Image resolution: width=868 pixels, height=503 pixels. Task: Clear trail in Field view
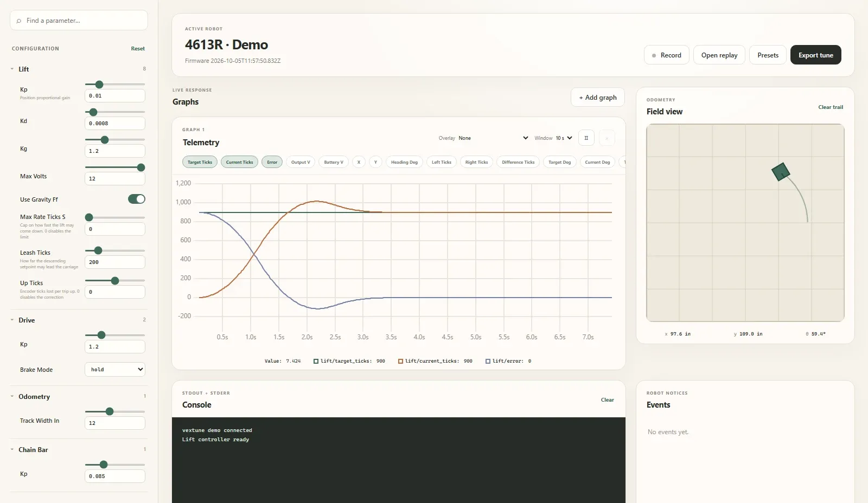tap(831, 107)
